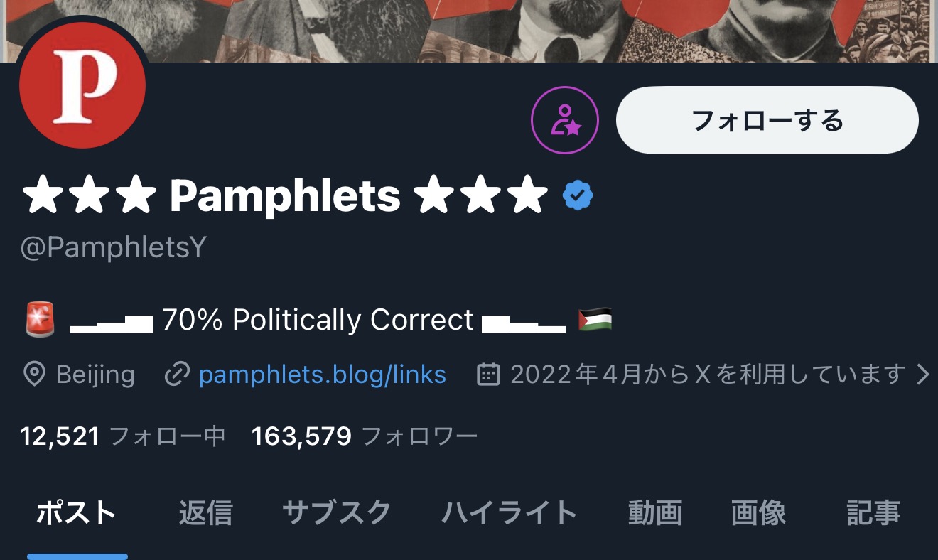
Task: Open the サブスク subscriptions tab
Action: click(337, 512)
